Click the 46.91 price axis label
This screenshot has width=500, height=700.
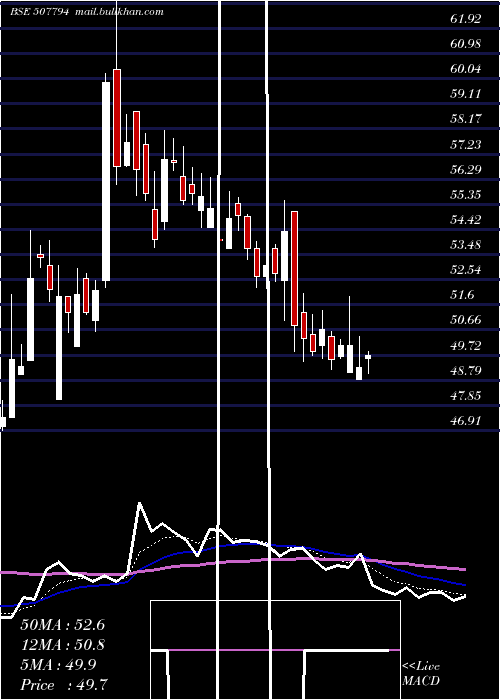[x=466, y=421]
